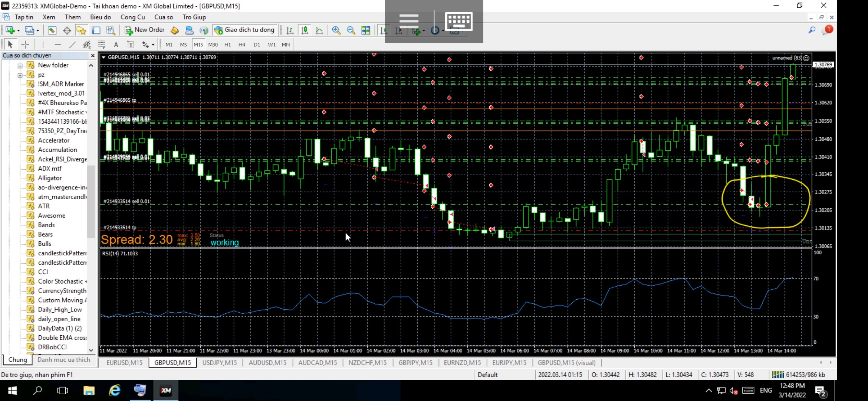
Task: Open the Bieu do menu
Action: tap(101, 17)
